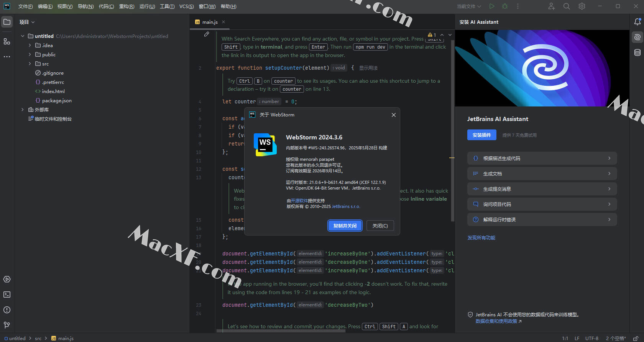Open IDE settings gear icon
This screenshot has width=644, height=342.
coord(582,6)
